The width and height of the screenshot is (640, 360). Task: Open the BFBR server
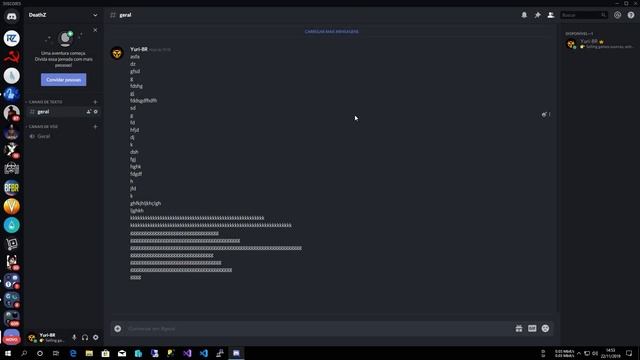tap(11, 188)
